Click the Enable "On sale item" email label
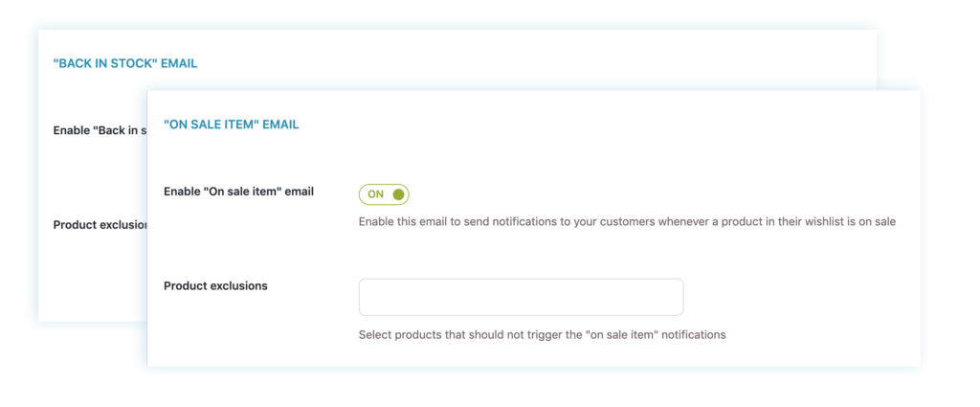 pyautogui.click(x=238, y=192)
